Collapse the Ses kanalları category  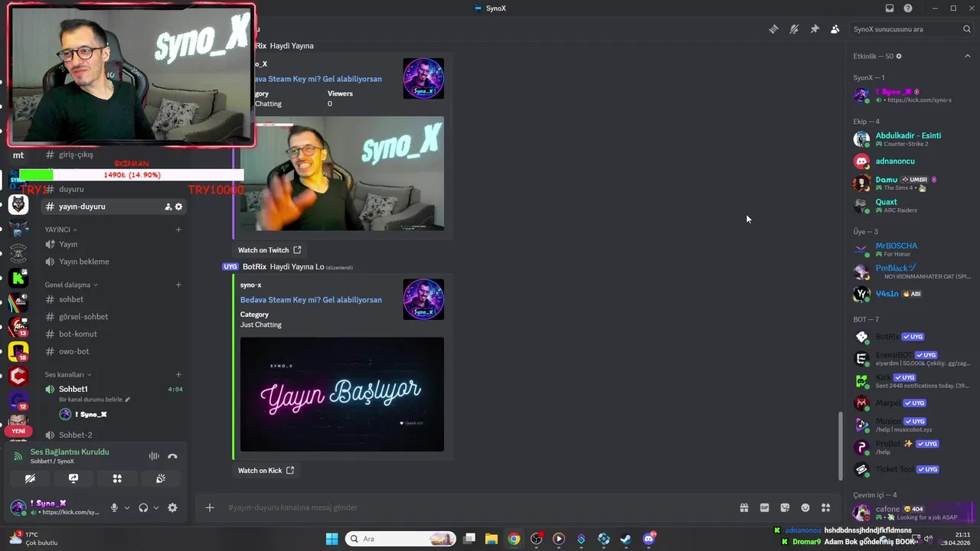(68, 374)
